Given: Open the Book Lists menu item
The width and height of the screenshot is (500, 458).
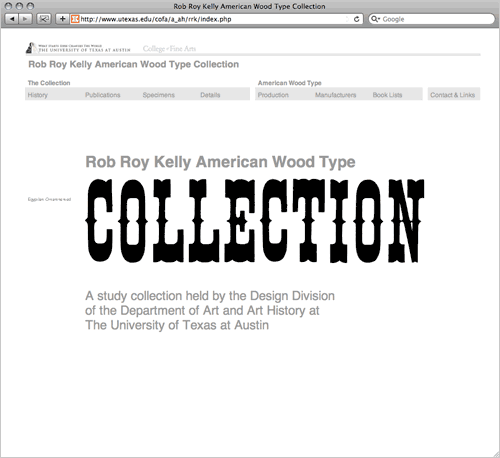Looking at the screenshot, I should pos(387,95).
